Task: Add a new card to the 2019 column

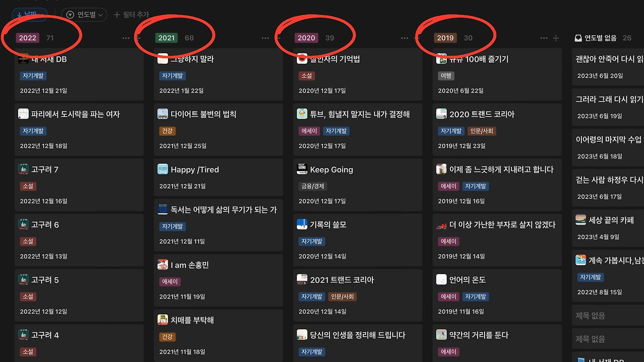Action: (556, 38)
